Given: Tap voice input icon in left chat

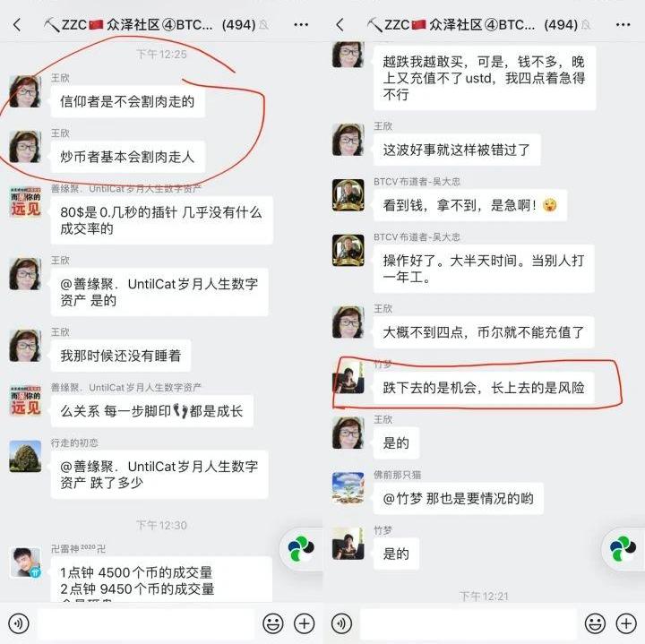Looking at the screenshot, I should pos(19,623).
